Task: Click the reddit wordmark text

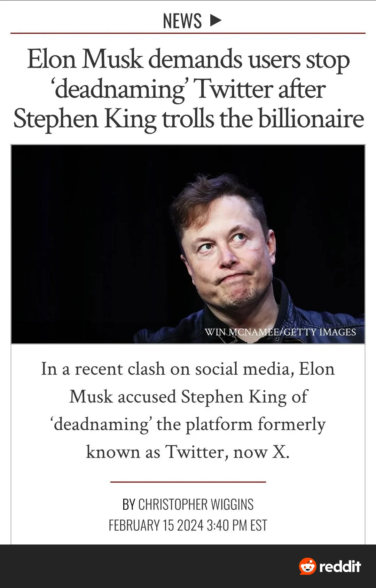Action: pyautogui.click(x=340, y=566)
